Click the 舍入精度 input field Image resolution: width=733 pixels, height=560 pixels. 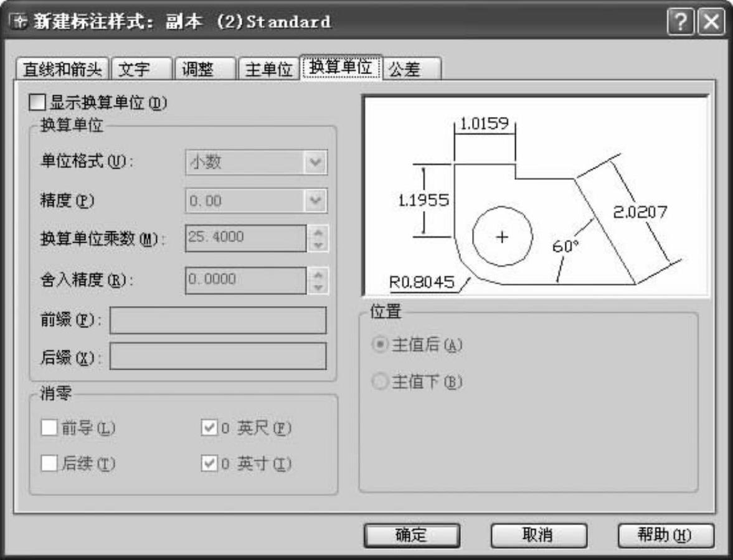(x=246, y=280)
